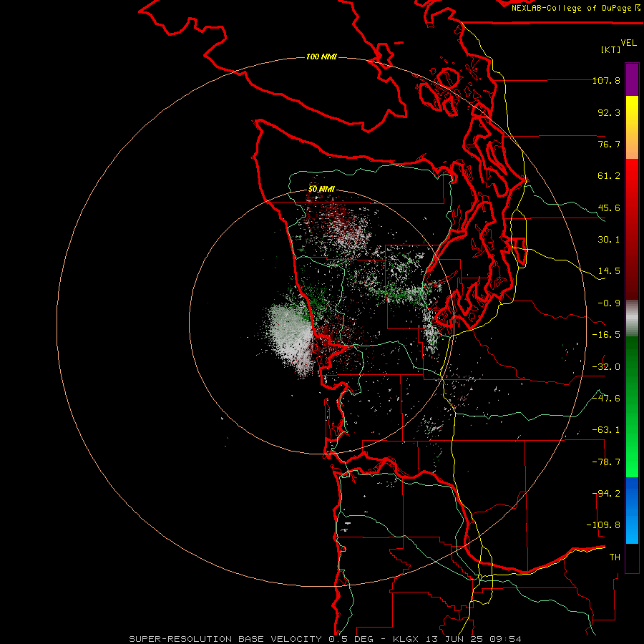
Task: Click the 50 NMI range ring label
Action: click(x=321, y=190)
